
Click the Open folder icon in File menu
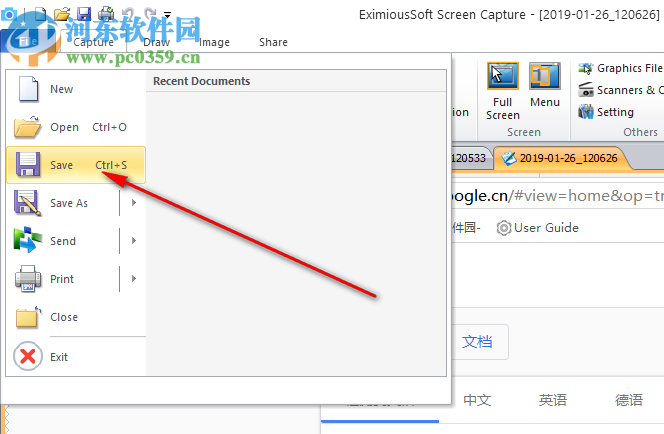click(x=28, y=127)
